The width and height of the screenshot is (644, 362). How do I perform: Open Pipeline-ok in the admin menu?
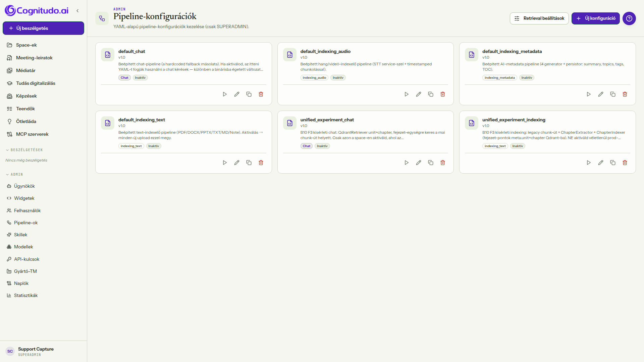26,223
